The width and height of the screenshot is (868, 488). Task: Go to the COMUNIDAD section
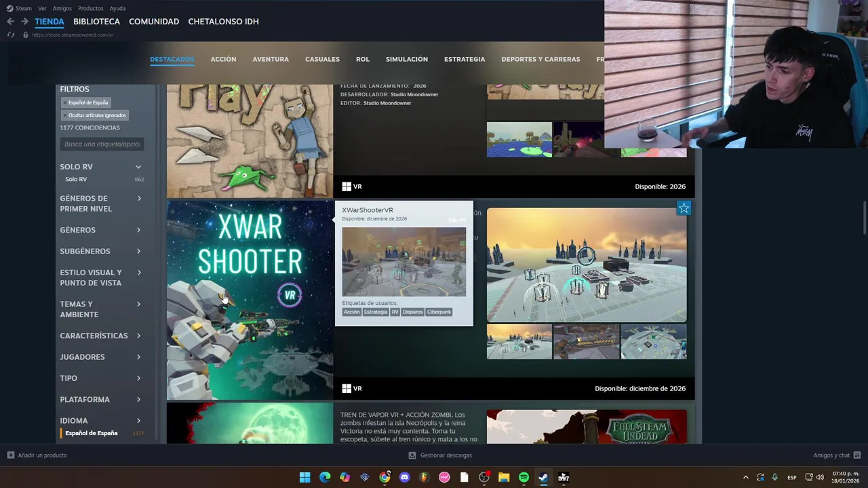click(154, 22)
